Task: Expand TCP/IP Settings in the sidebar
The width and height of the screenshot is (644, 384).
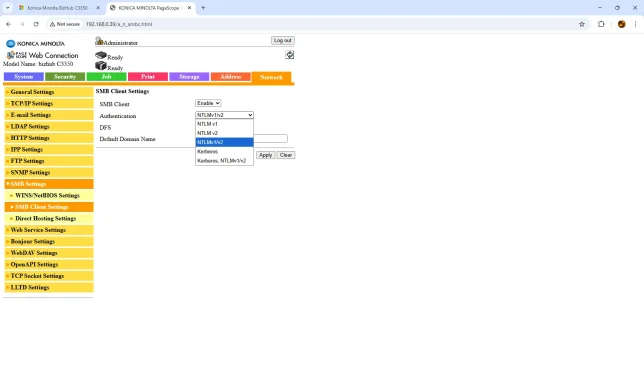Action: click(49, 103)
